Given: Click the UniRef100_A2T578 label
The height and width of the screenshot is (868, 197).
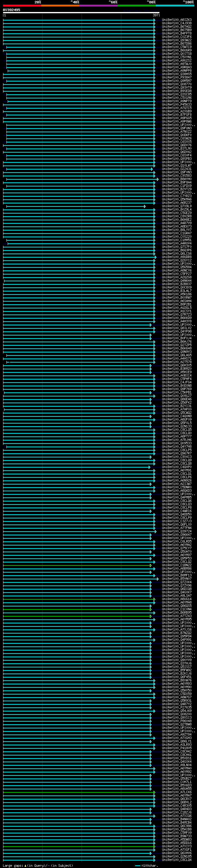Looking at the screenshot, I should pos(177,362).
